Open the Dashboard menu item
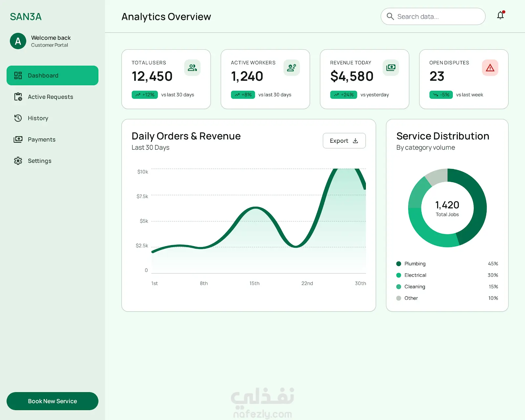525x420 pixels. tap(52, 75)
